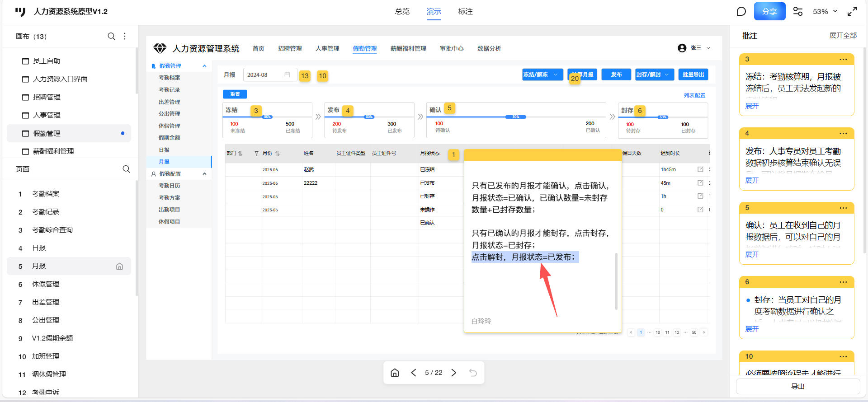
Task: Switch to the 总览 tab
Action: [x=402, y=11]
